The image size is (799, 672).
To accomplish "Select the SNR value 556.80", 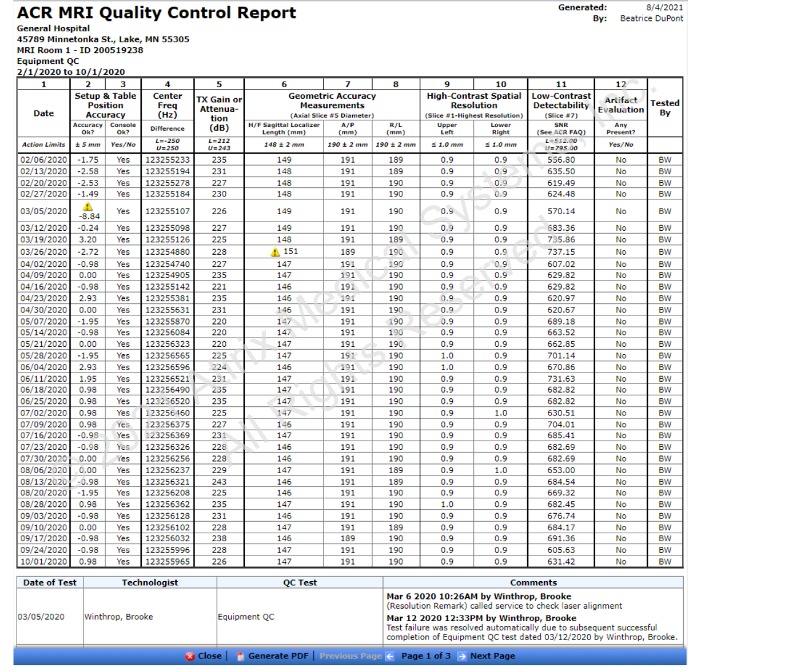I will pos(561,160).
